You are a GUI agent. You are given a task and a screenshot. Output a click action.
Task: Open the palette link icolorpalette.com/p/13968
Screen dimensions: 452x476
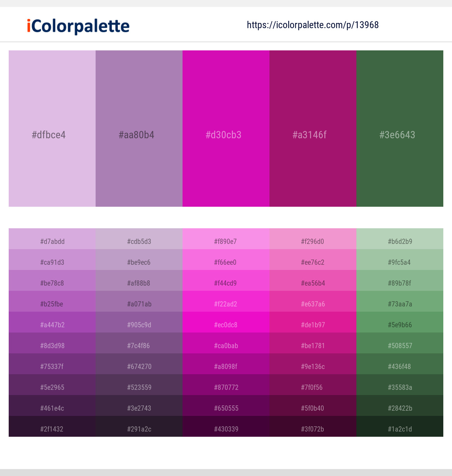(313, 25)
